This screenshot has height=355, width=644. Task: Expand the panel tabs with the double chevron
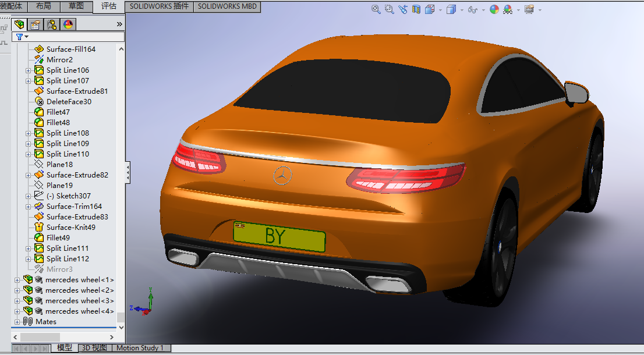[119, 24]
